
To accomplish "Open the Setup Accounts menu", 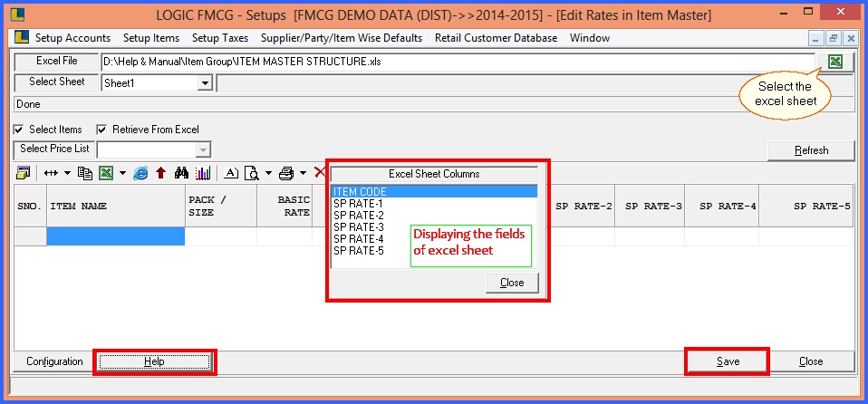I will coord(73,38).
